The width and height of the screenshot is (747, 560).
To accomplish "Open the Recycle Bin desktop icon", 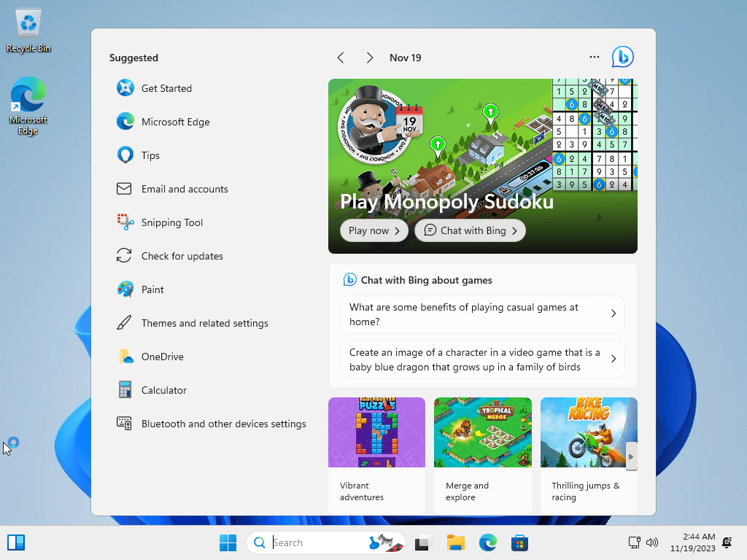I will click(28, 31).
